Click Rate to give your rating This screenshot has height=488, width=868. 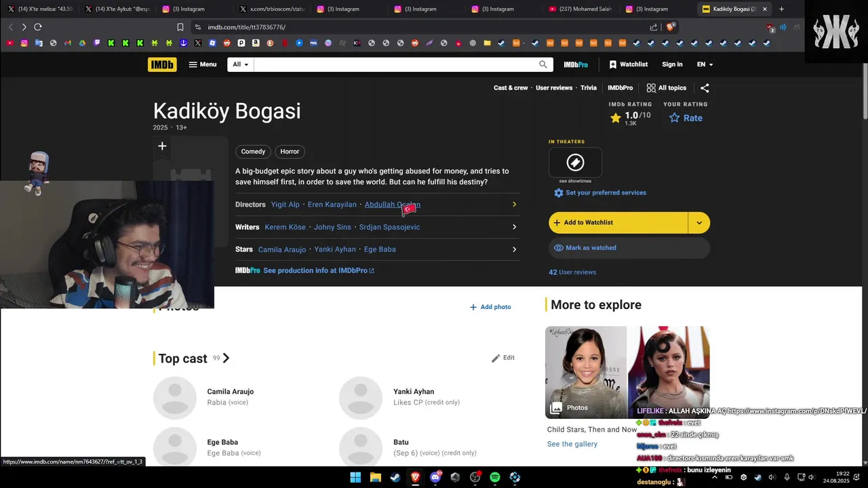pos(686,118)
